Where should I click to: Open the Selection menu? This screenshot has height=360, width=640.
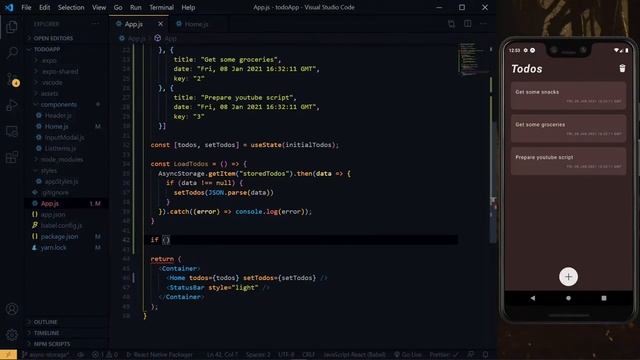pyautogui.click(x=71, y=7)
